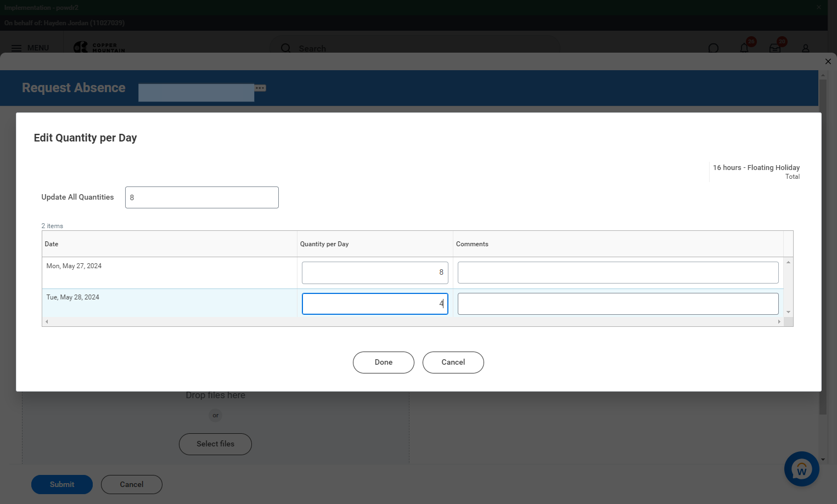Open the notifications bell icon
The image size is (837, 504).
tap(744, 48)
